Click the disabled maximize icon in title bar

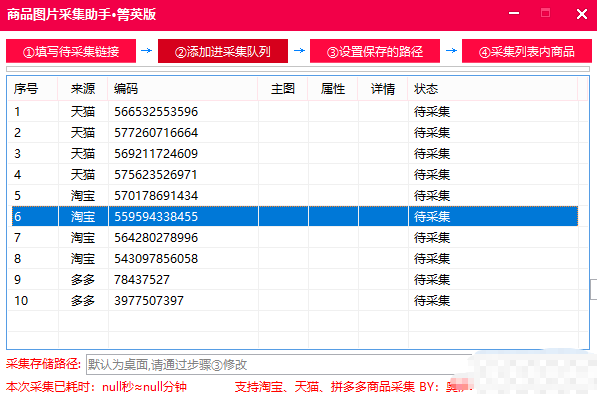(x=545, y=13)
